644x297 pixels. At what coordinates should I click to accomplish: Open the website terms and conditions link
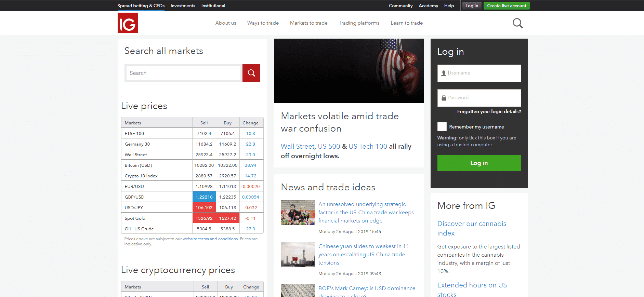coord(210,239)
